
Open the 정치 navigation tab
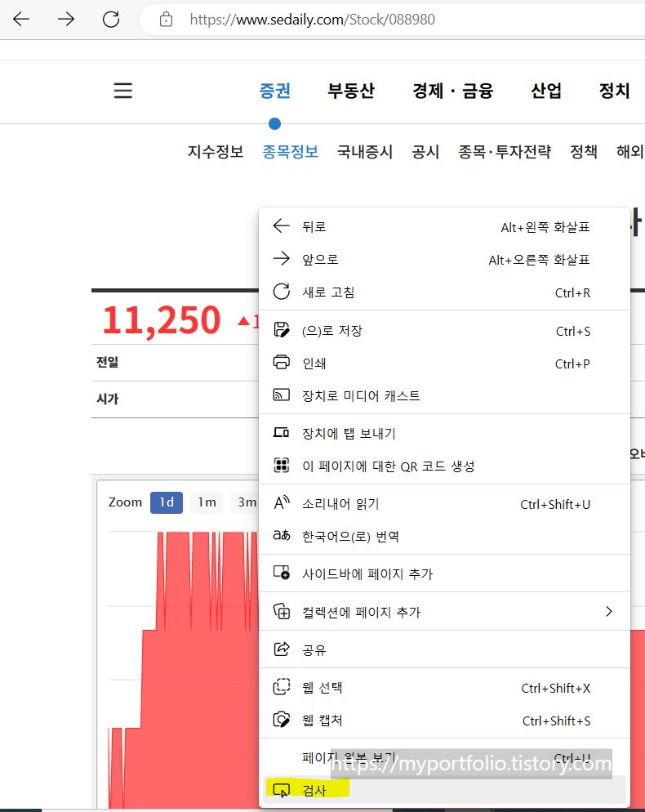point(615,91)
